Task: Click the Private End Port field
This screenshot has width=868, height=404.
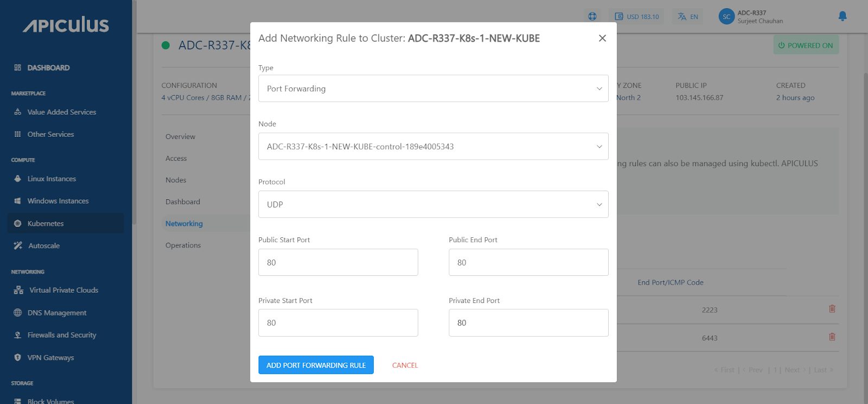Action: [x=528, y=323]
